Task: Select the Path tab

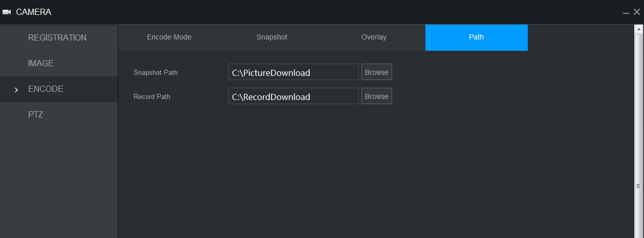Action: pyautogui.click(x=476, y=37)
